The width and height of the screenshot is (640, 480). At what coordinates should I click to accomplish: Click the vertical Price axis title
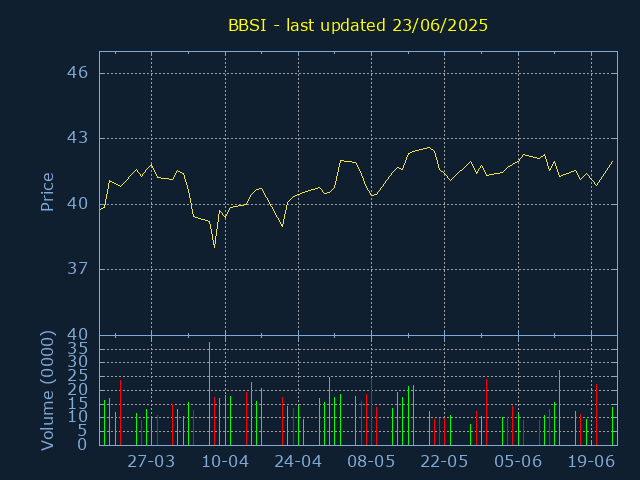point(47,192)
